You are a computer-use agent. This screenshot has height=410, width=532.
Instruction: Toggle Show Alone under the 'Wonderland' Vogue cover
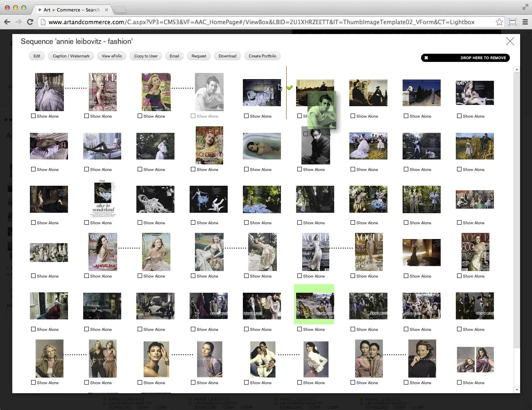click(x=193, y=169)
